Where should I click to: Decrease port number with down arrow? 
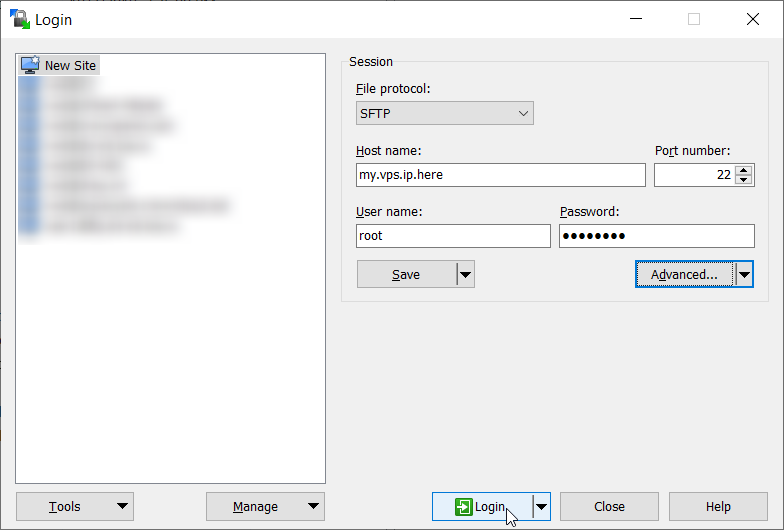pyautogui.click(x=744, y=180)
